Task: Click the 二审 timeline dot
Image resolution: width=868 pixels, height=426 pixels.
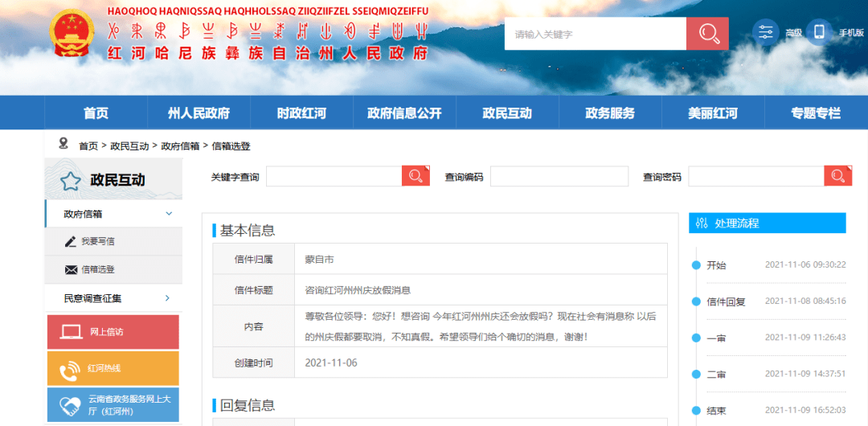Action: point(696,375)
